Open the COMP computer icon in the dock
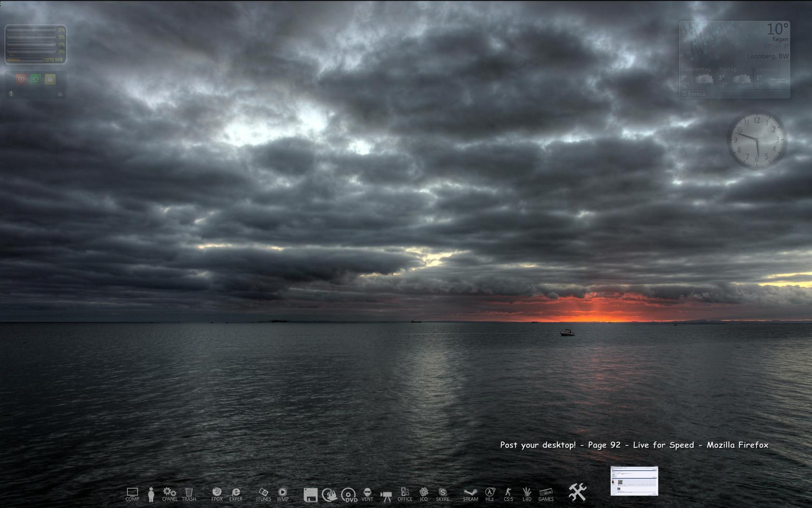The image size is (812, 508). pyautogui.click(x=132, y=494)
